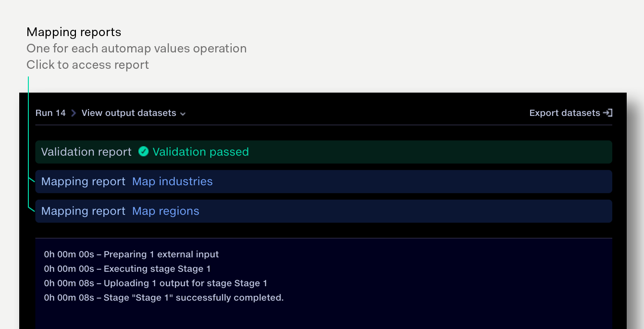
Task: Click the Validation passed status text
Action: (x=200, y=152)
